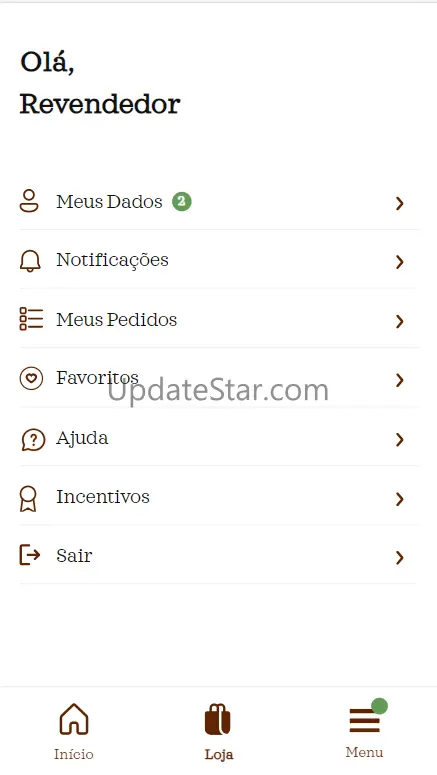Open Meus Pedidos via its chevron

tap(400, 321)
